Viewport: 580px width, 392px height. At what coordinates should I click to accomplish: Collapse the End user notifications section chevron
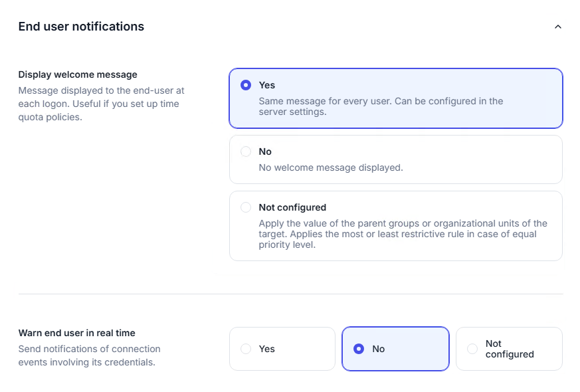pos(557,27)
